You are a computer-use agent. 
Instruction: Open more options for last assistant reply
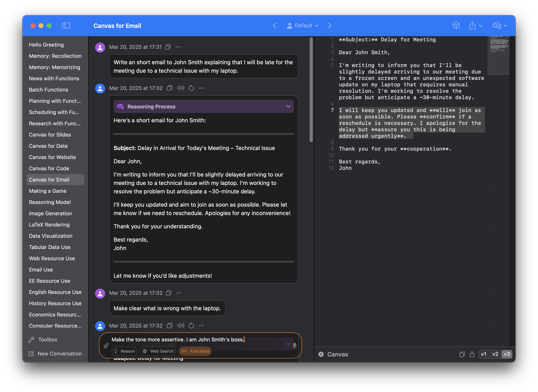(201, 326)
